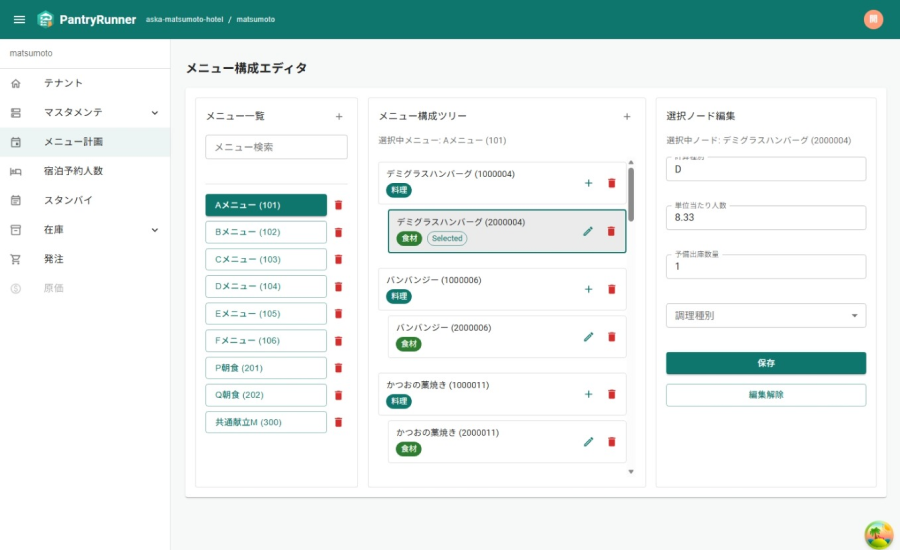Delete Bメニュー (102) with trash icon
This screenshot has height=550, width=900.
tap(339, 233)
